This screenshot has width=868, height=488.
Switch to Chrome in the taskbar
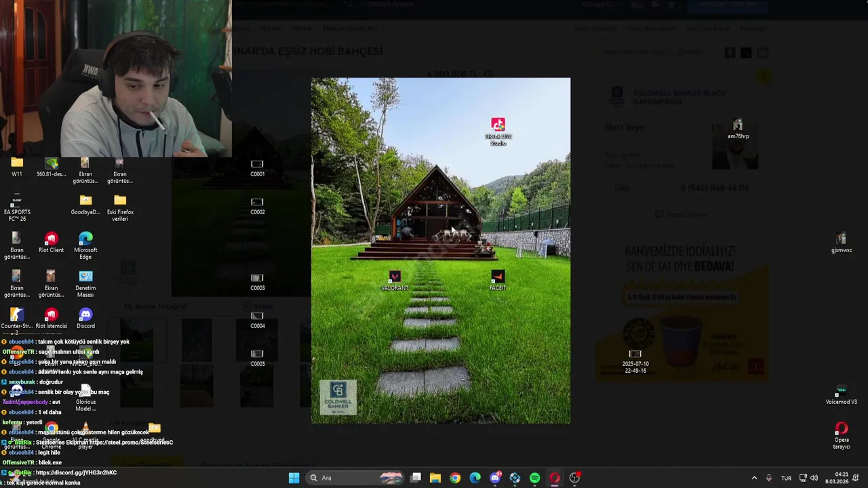click(x=455, y=478)
